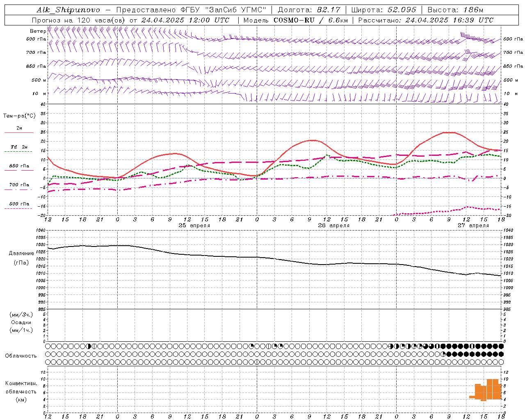The height and width of the screenshot is (420, 525).
Task: Click the (гПа) pressure unit label
Action: [x=21, y=263]
